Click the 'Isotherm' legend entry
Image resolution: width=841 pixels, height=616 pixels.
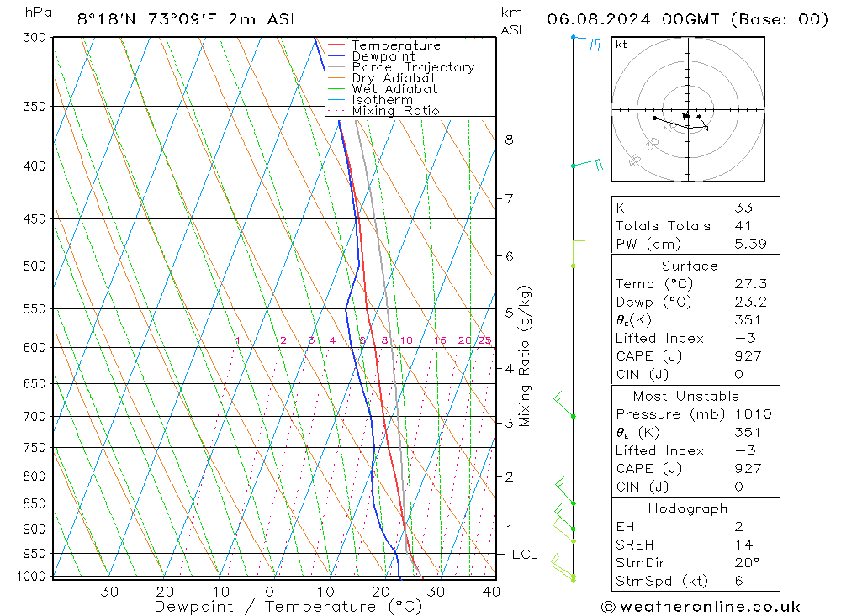click(x=383, y=100)
